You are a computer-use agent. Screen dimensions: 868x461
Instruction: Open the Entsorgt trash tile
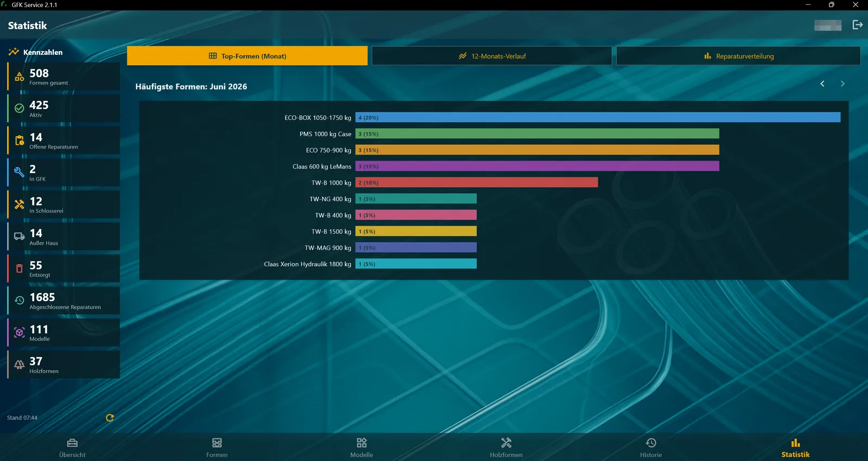click(63, 268)
